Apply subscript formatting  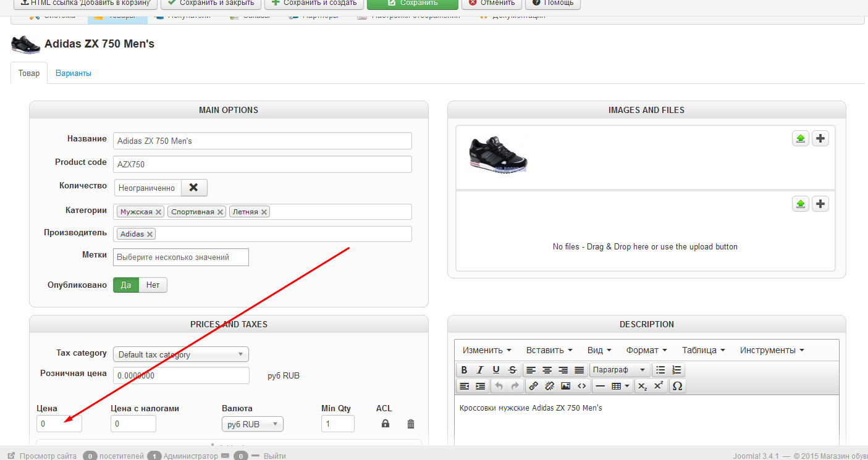(x=643, y=386)
